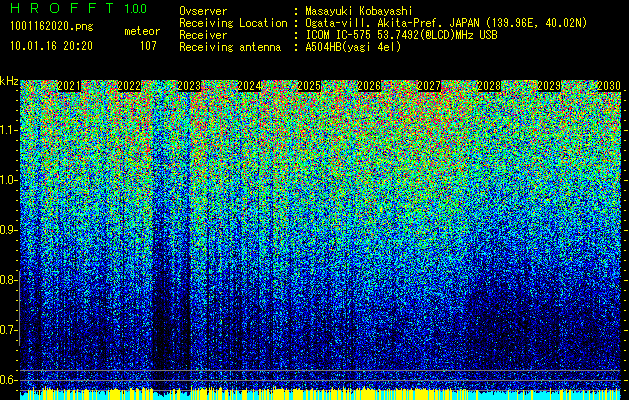
Task: Click the 1.0 frequency axis label
Action: (9, 181)
